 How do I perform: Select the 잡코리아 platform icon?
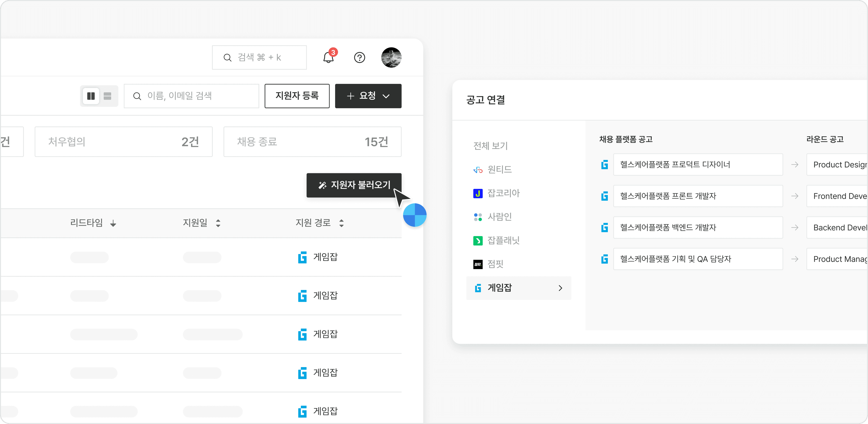[x=478, y=193]
